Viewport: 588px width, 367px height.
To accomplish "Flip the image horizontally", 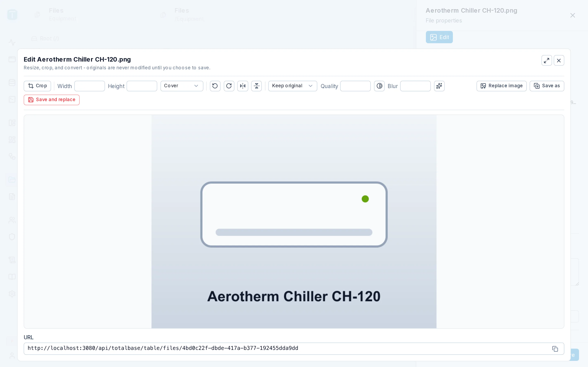I will [243, 86].
